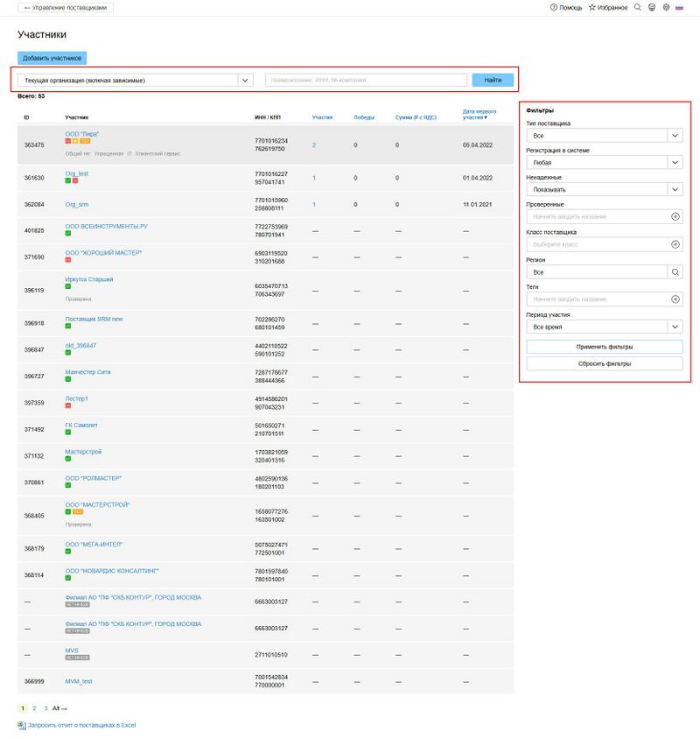Open the Текущая организация scope dropdown

244,80
